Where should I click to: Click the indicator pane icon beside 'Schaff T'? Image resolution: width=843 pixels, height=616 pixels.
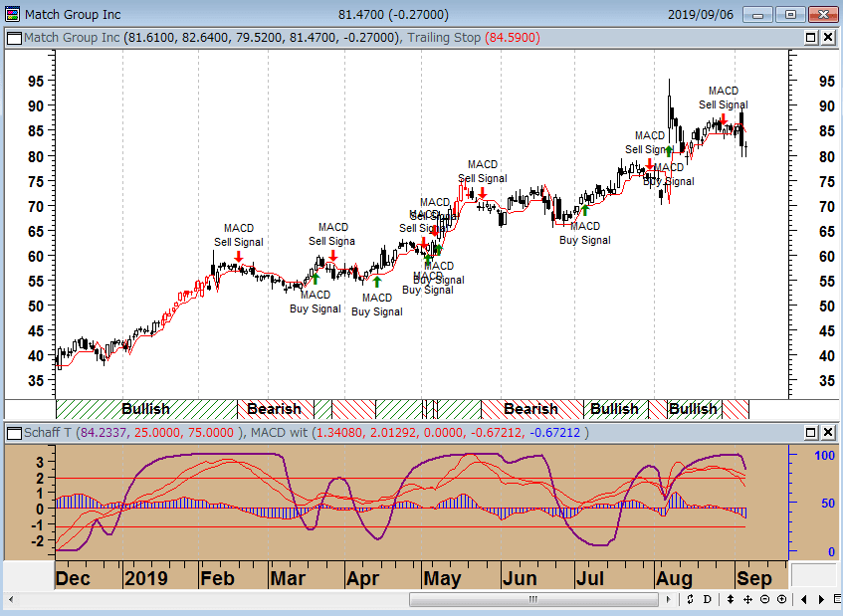tap(15, 433)
